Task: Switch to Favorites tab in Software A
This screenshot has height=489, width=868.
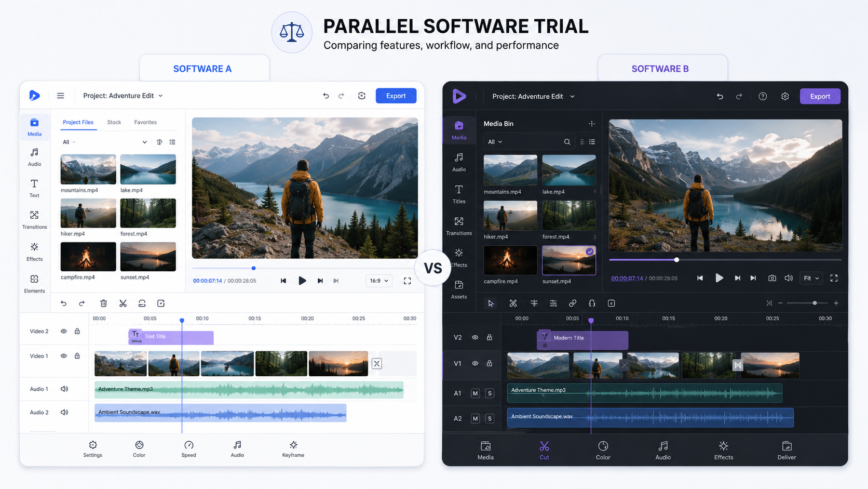Action: (145, 122)
